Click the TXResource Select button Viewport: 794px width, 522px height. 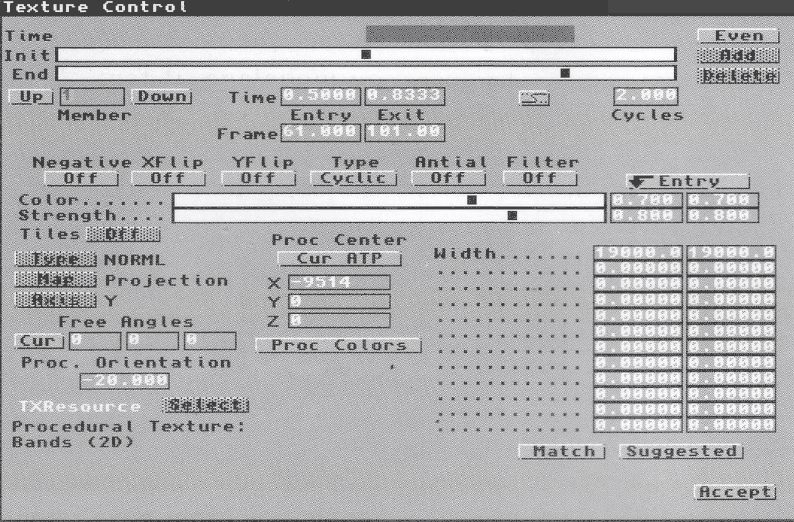[206, 405]
